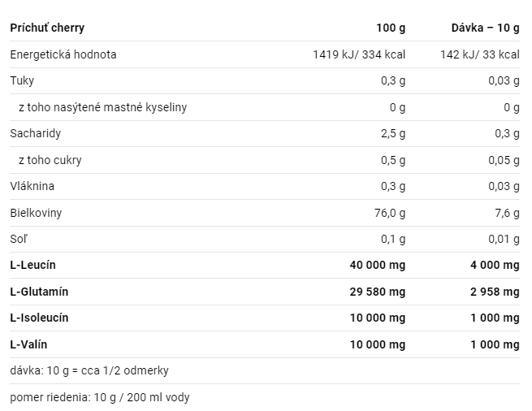Click the 'Príchuť cherry' header
Screen dimensions: 532x411
point(47,28)
